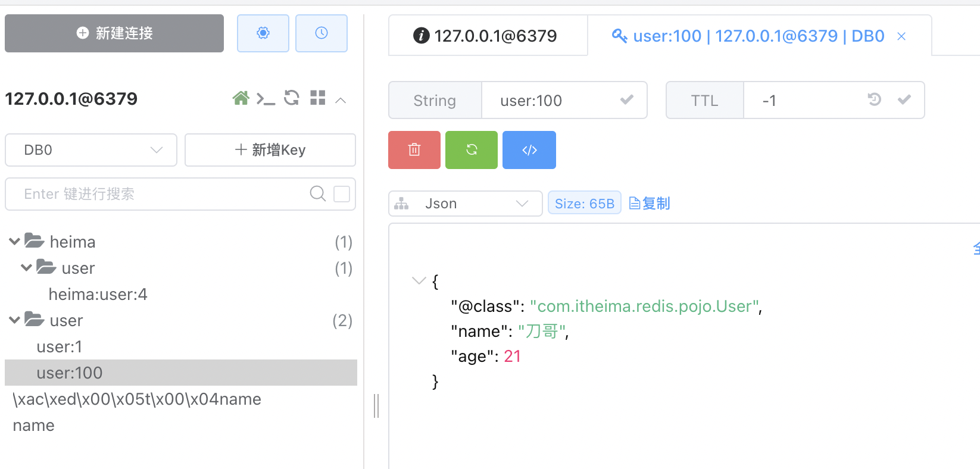Click the green home icon for 127.0.0.1@6379

241,98
